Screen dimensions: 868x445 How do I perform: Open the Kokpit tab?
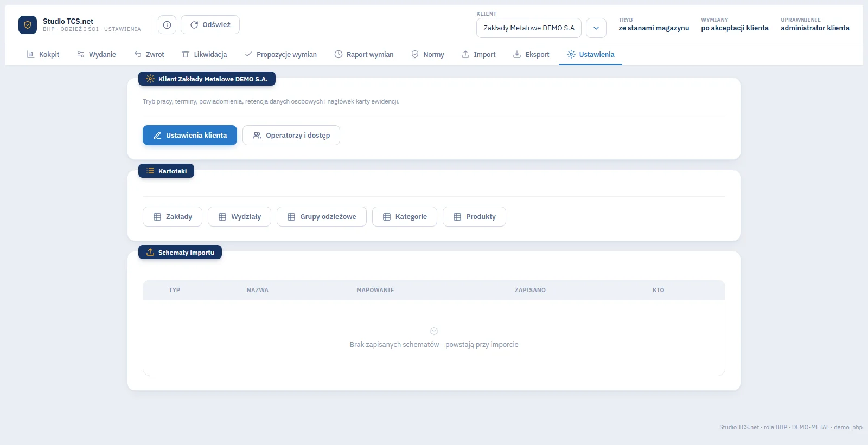coord(43,55)
